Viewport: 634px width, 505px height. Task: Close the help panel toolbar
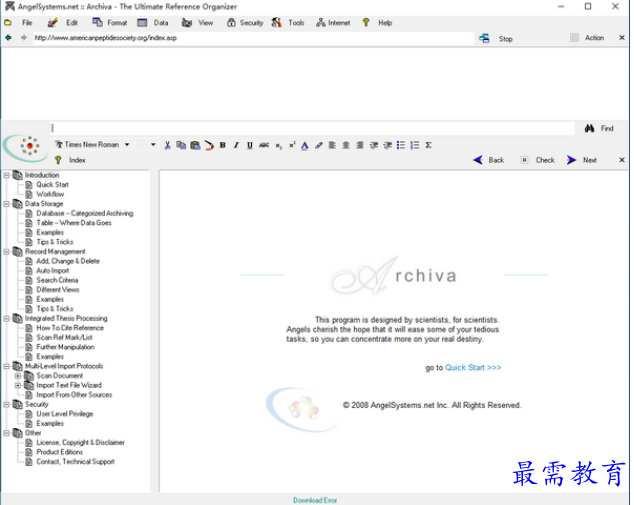coord(622,160)
